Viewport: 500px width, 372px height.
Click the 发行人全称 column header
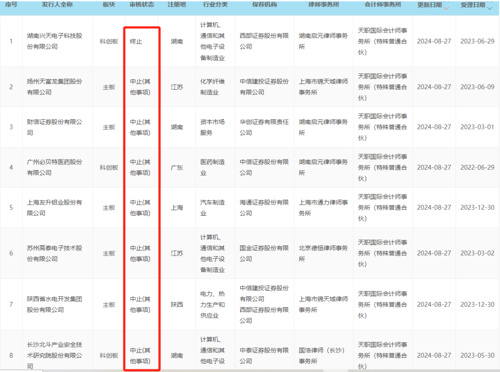(x=57, y=5)
